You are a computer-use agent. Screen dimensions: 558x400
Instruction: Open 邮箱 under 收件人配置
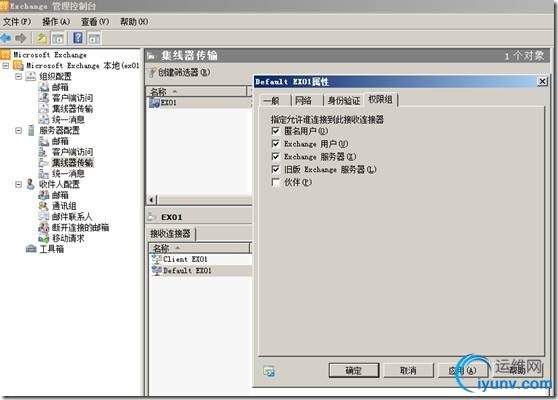[60, 195]
